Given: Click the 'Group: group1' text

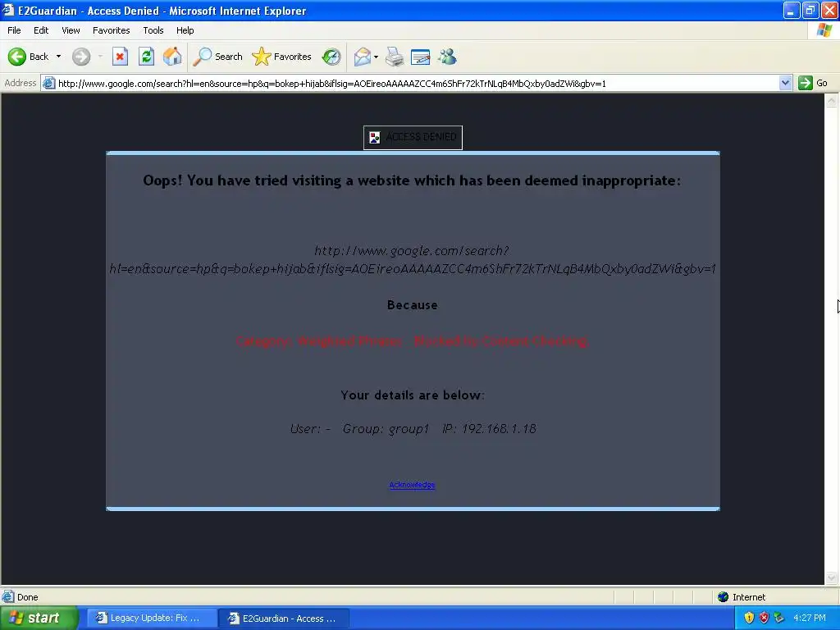Looking at the screenshot, I should 386,428.
